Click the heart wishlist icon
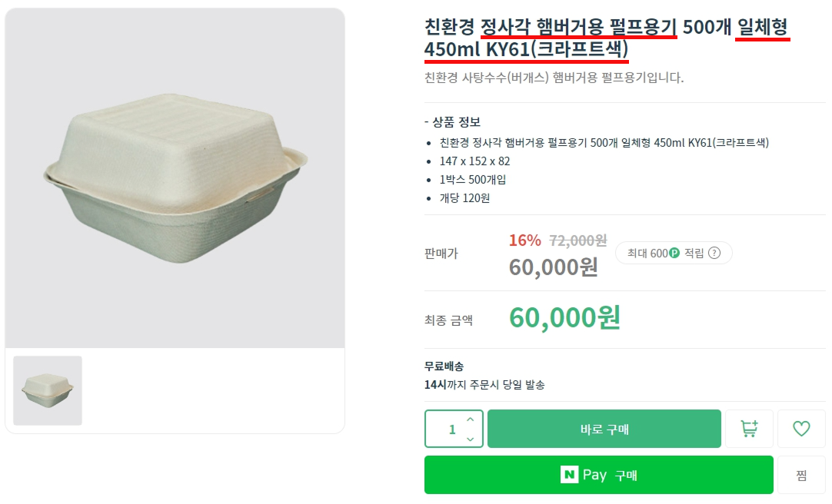The height and width of the screenshot is (504, 832). pyautogui.click(x=802, y=429)
